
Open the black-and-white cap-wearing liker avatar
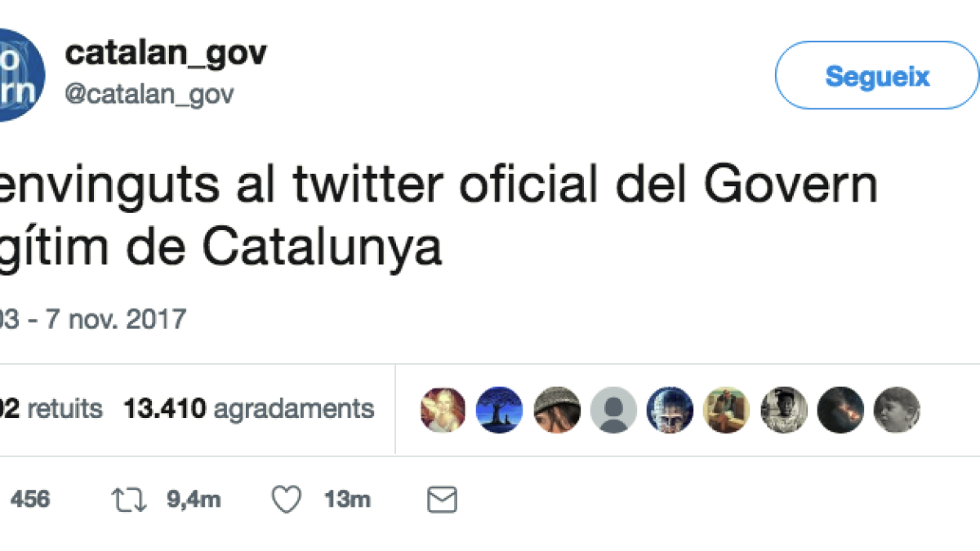(784, 410)
